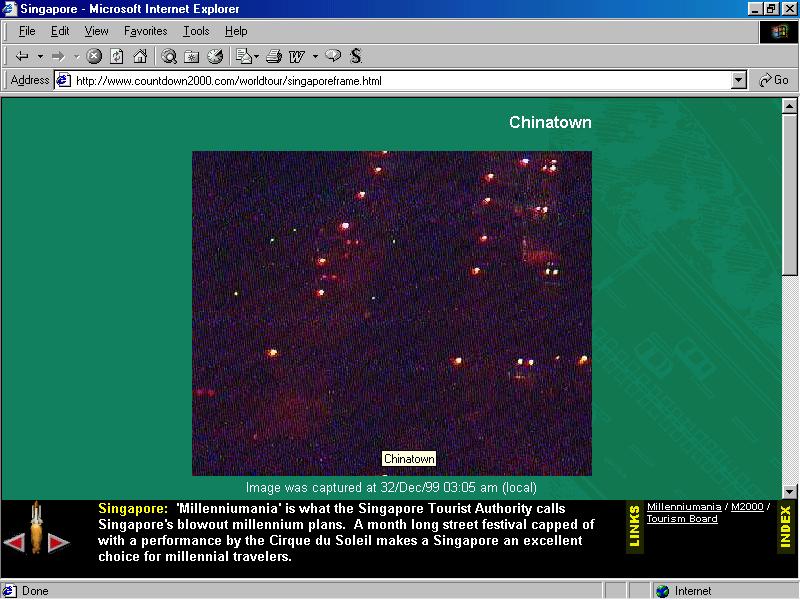The height and width of the screenshot is (600, 800).
Task: Click the address bar URL field
Action: pos(401,81)
